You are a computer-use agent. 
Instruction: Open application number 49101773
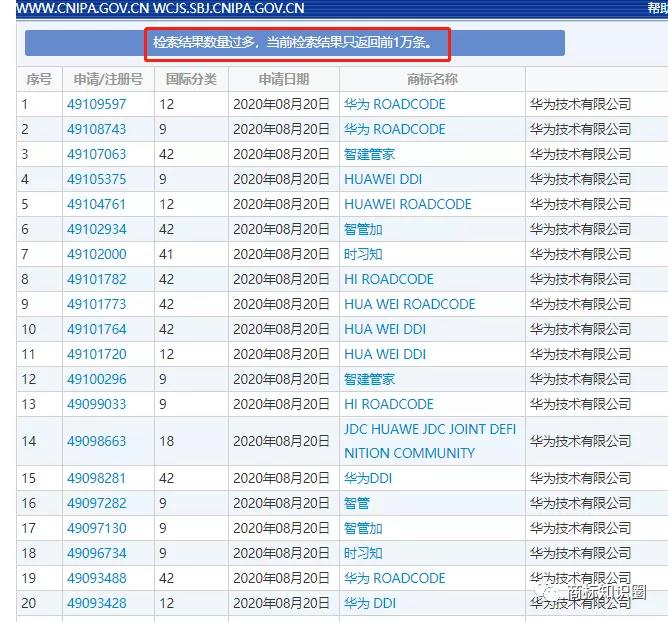pos(97,304)
